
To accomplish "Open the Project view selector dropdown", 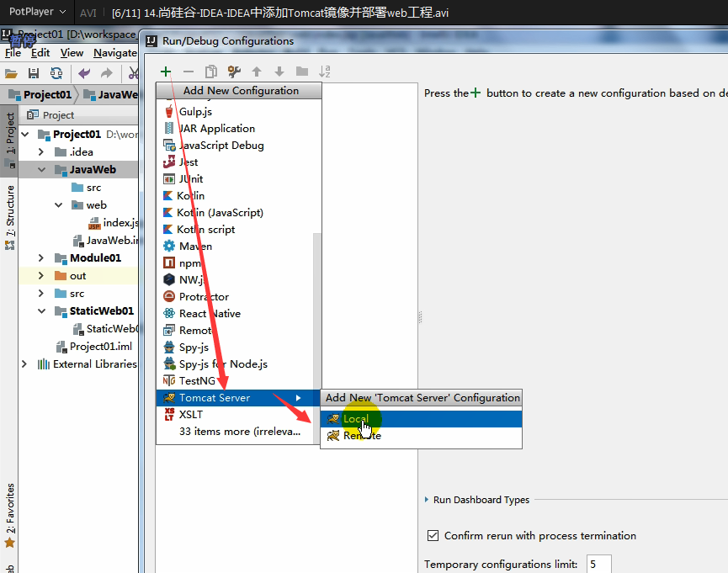I will click(x=50, y=114).
